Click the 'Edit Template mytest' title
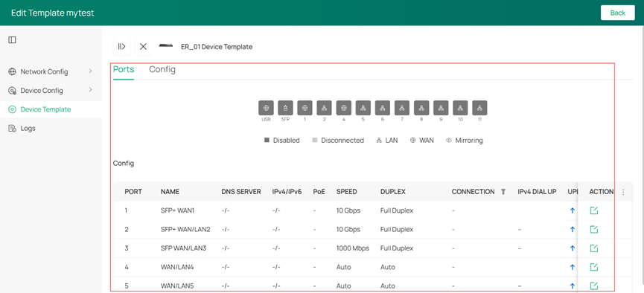Viewport: 644px width, 293px height. [53, 13]
